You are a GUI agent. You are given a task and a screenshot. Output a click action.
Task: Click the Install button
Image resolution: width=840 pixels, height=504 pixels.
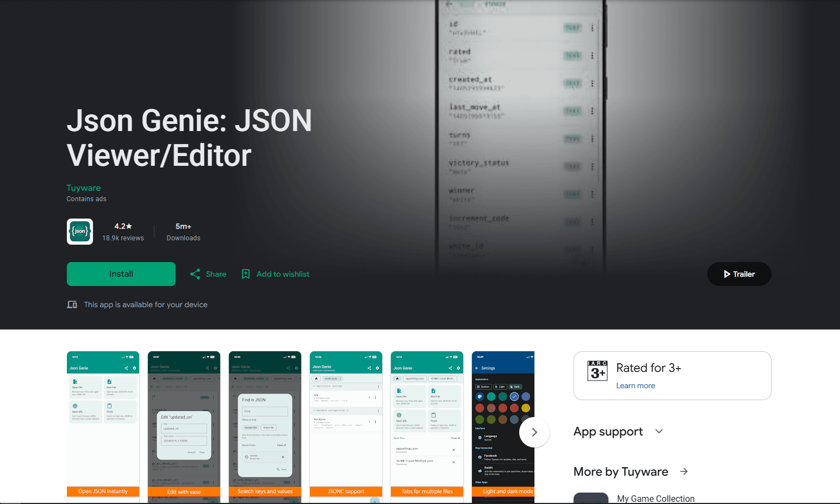pos(121,274)
